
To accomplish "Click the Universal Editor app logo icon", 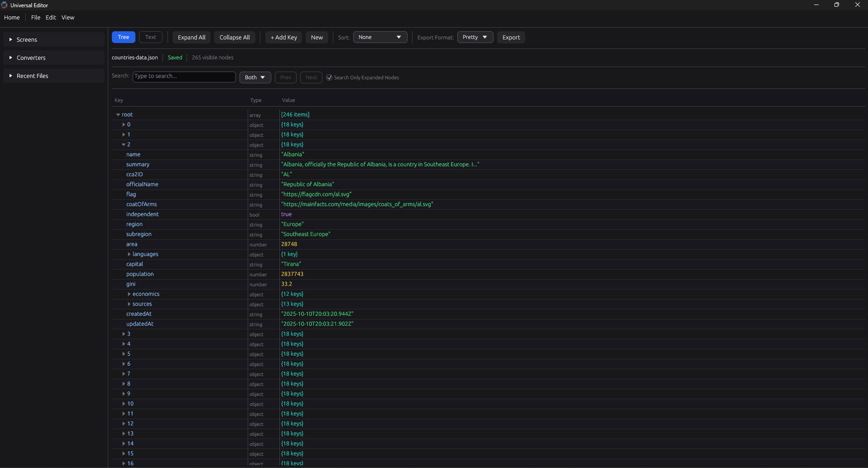I will (4, 5).
